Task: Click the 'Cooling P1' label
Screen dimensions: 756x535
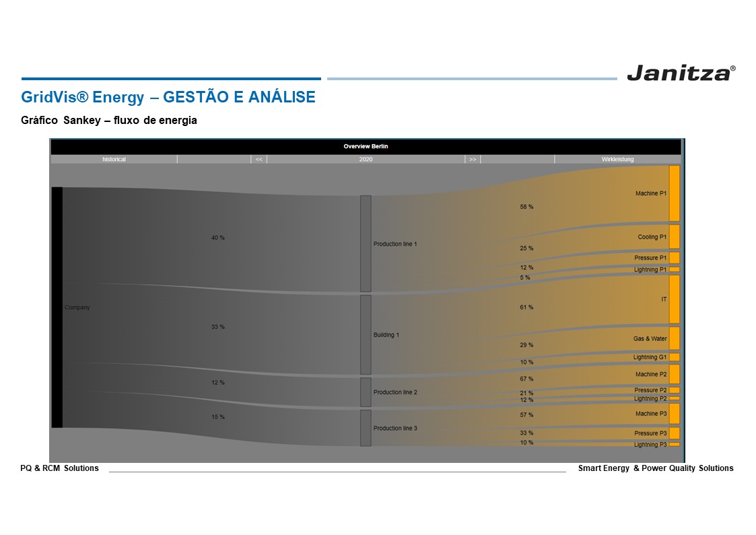Action: click(x=652, y=237)
